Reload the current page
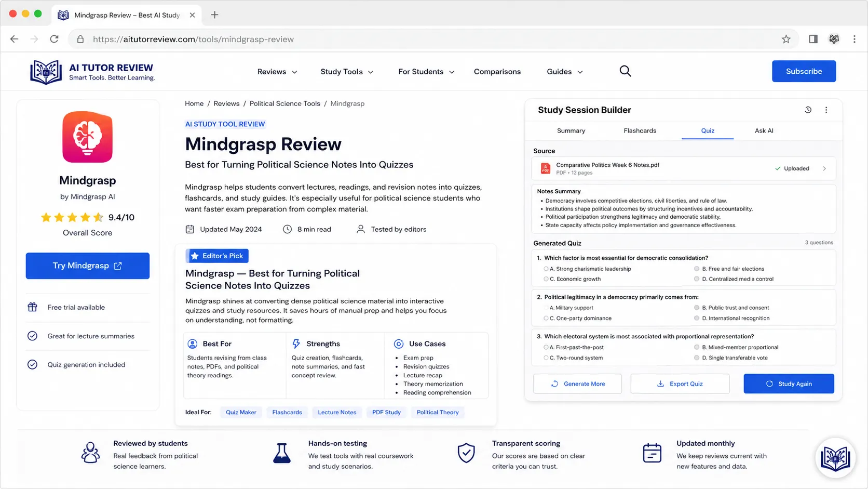This screenshot has height=489, width=868. 54,39
